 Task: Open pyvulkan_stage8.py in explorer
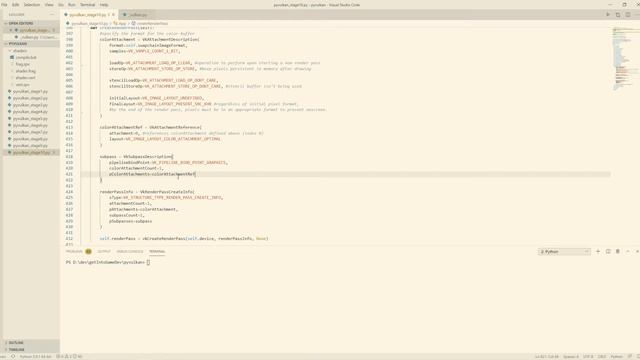[30, 139]
